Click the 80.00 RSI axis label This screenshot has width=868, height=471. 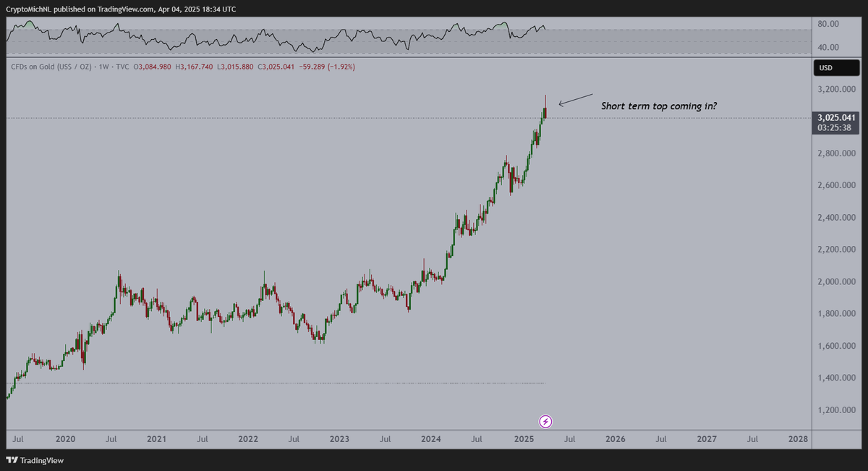coord(828,24)
